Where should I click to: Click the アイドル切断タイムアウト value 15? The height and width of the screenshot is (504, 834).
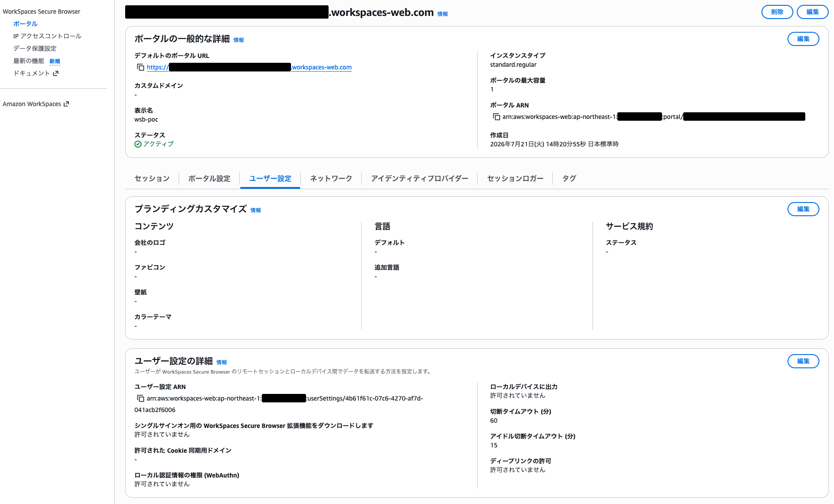pyautogui.click(x=494, y=445)
